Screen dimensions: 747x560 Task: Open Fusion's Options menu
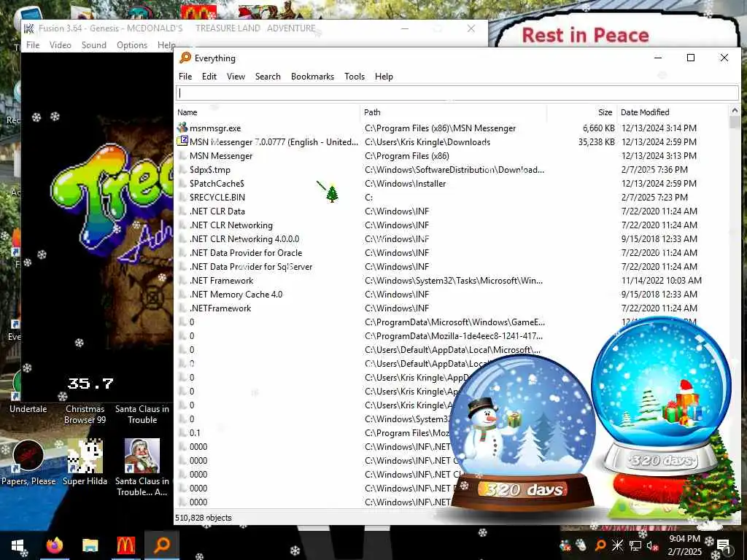pos(132,45)
